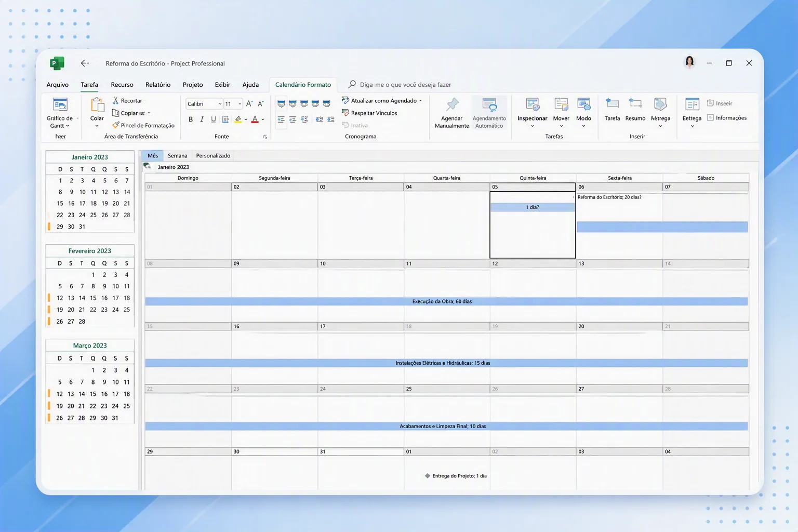Insert a new Tarefa
Screen dimensions: 798x532
pos(613,110)
